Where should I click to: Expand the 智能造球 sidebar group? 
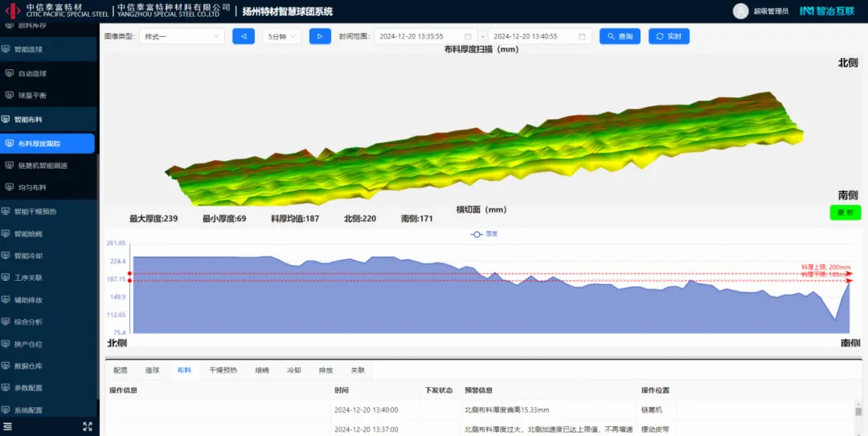coord(48,49)
